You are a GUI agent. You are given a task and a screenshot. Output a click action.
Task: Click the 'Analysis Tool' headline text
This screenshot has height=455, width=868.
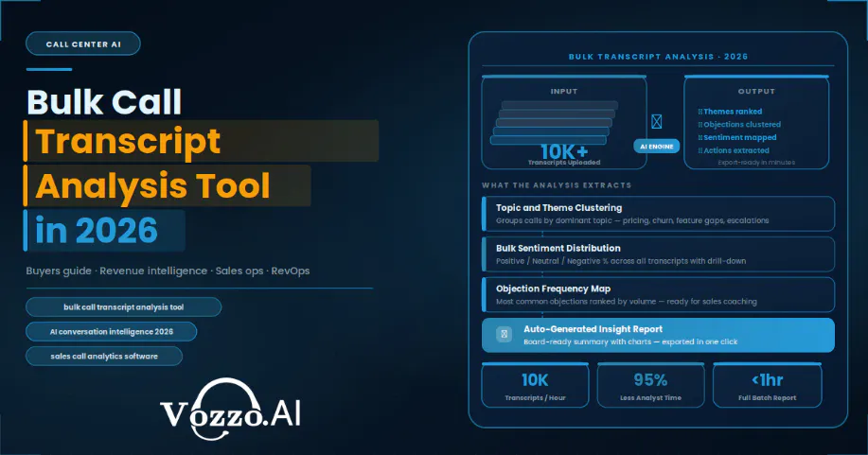tap(152, 185)
